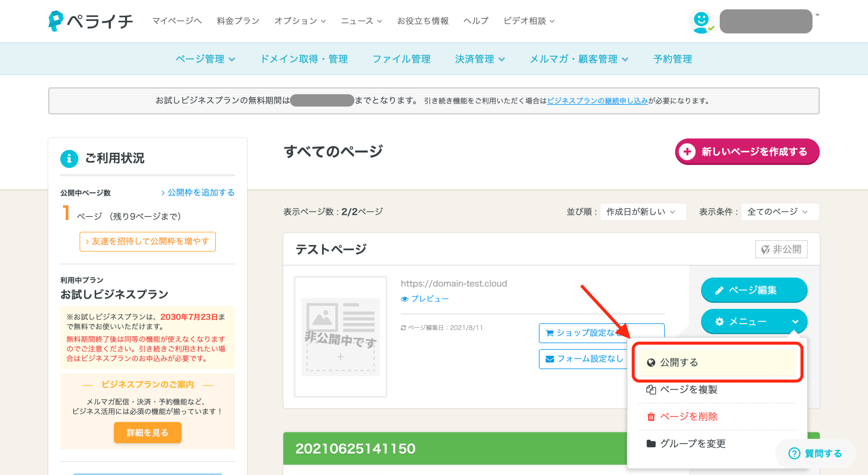The height and width of the screenshot is (475, 868).
Task: Toggle the 非公開 status badge
Action: pyautogui.click(x=781, y=249)
